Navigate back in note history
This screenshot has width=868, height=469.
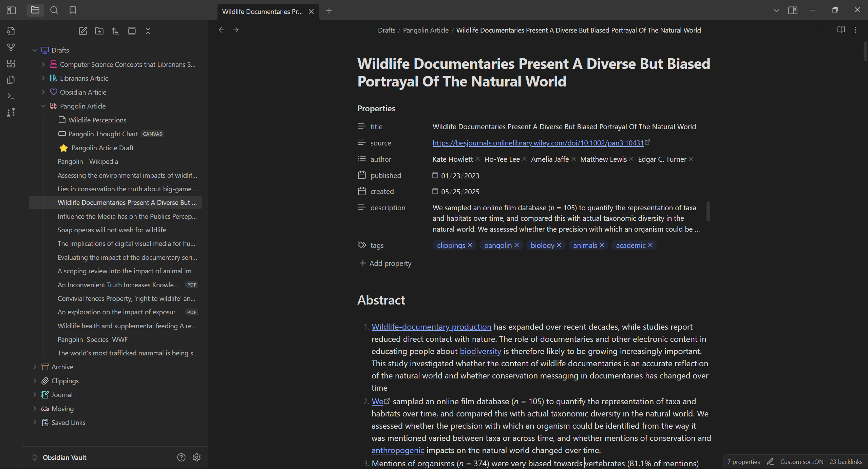click(x=221, y=30)
